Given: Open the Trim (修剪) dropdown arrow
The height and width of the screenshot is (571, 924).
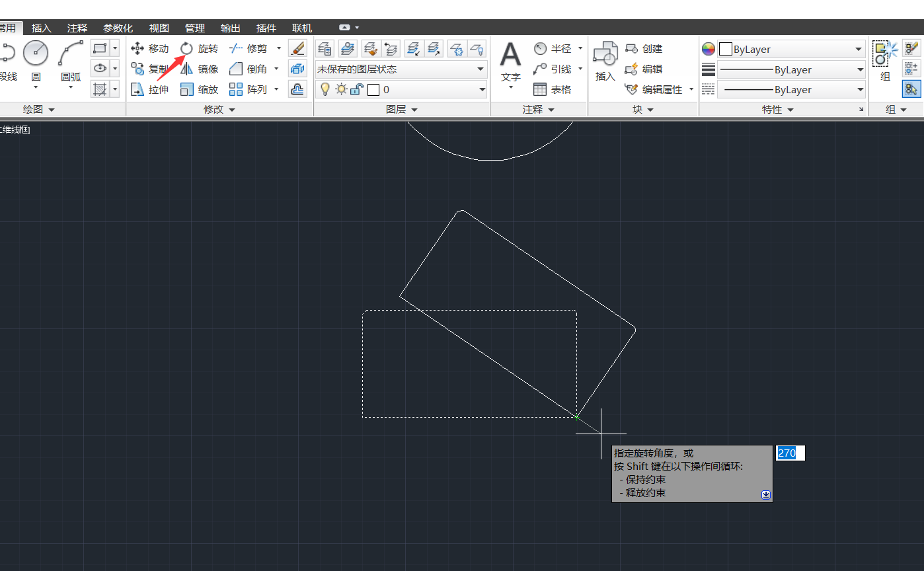Looking at the screenshot, I should coord(279,48).
